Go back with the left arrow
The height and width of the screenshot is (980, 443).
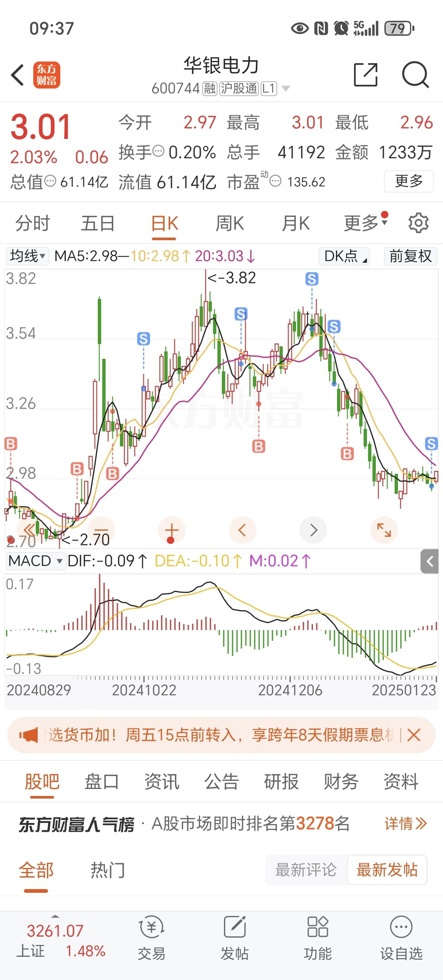(x=17, y=75)
